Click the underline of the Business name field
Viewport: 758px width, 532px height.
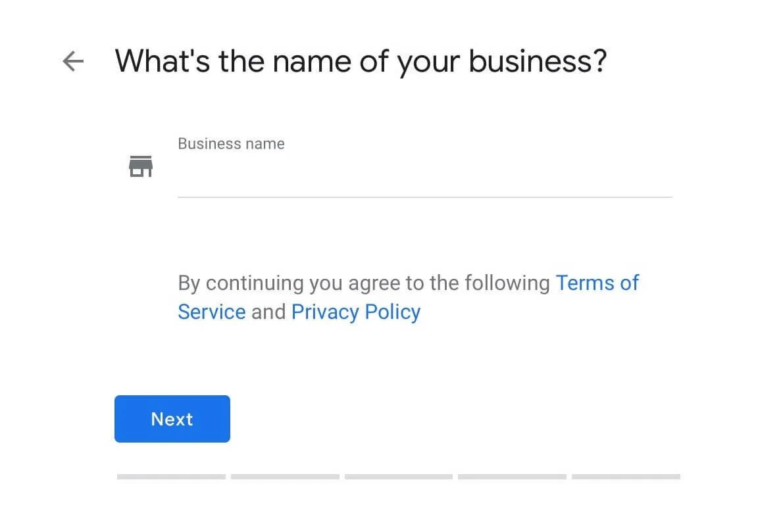point(424,196)
